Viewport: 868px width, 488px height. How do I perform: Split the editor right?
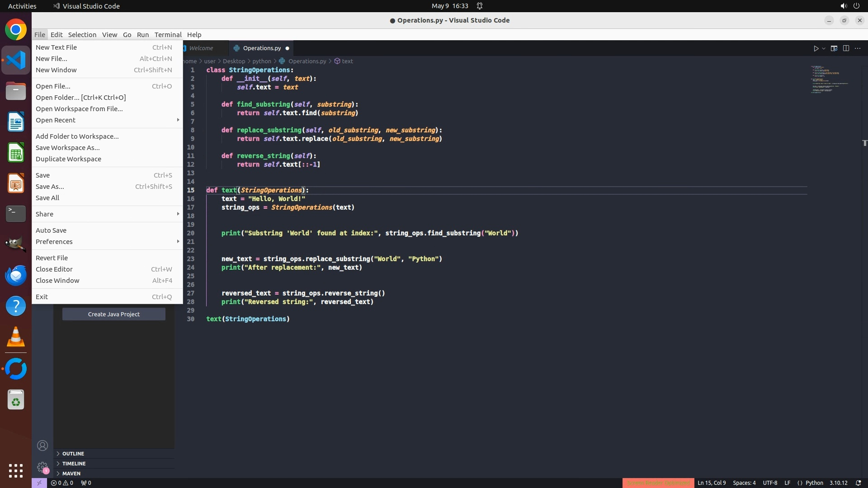point(846,48)
